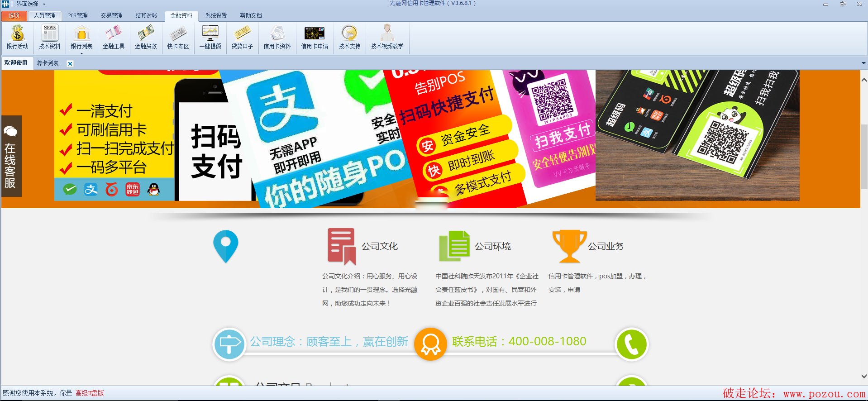Screen dimensions: 868x401
Task: Switch to the 交易管理 ribbon tab
Action: (x=111, y=16)
